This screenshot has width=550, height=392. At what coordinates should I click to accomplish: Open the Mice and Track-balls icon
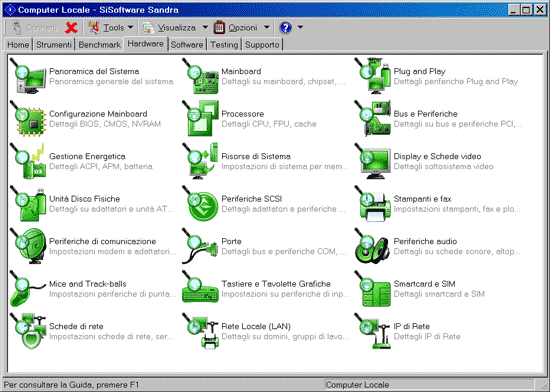(x=28, y=289)
